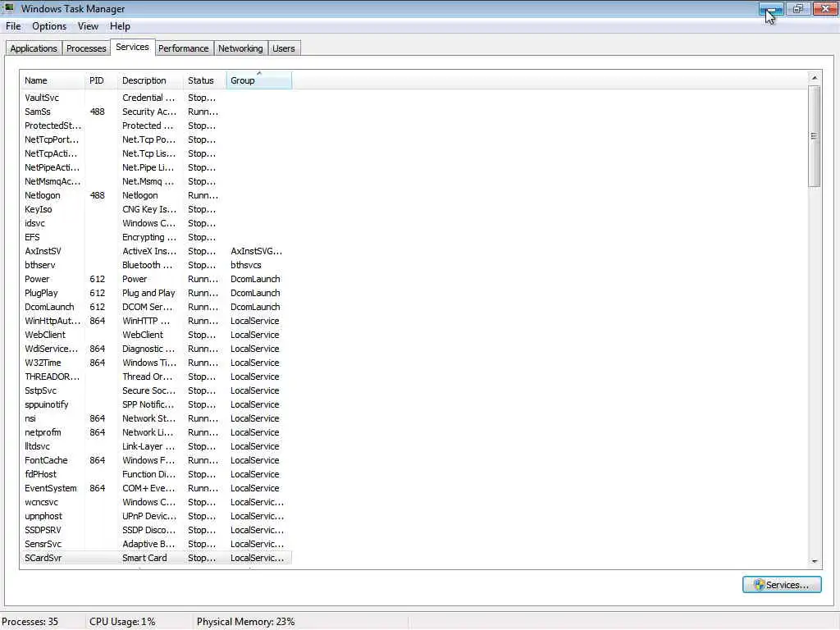
Task: Click the bthsvcs group cell
Action: [x=246, y=265]
